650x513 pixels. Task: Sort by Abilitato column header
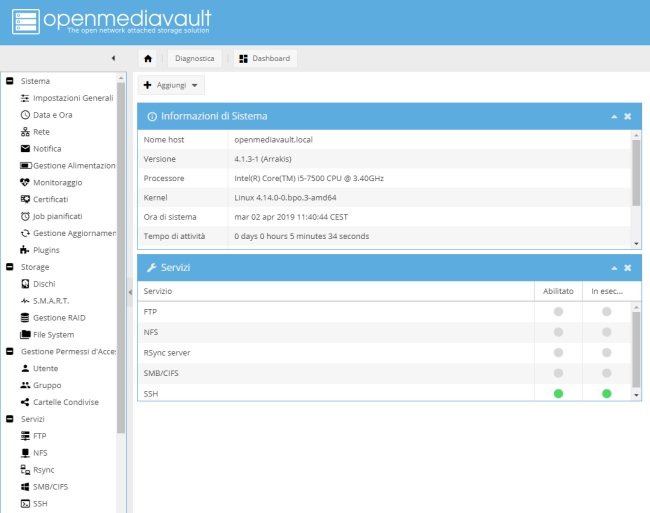(558, 291)
